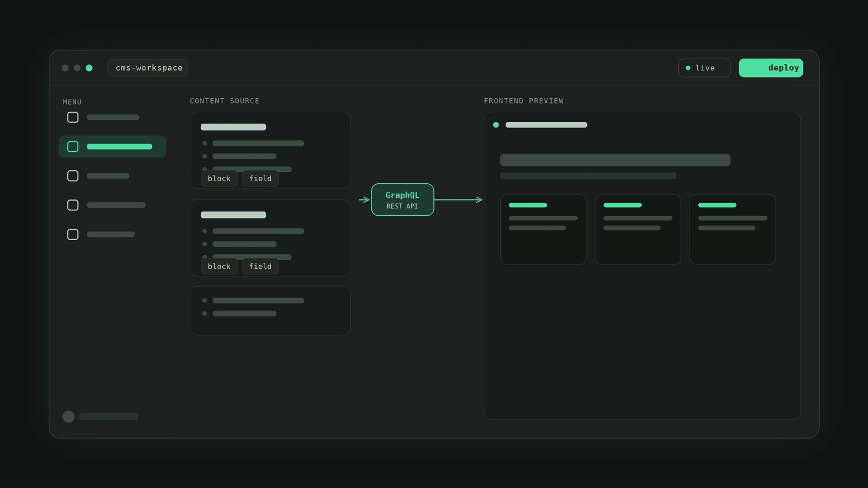
Task: Select the middle card in the frontend preview
Action: [638, 229]
